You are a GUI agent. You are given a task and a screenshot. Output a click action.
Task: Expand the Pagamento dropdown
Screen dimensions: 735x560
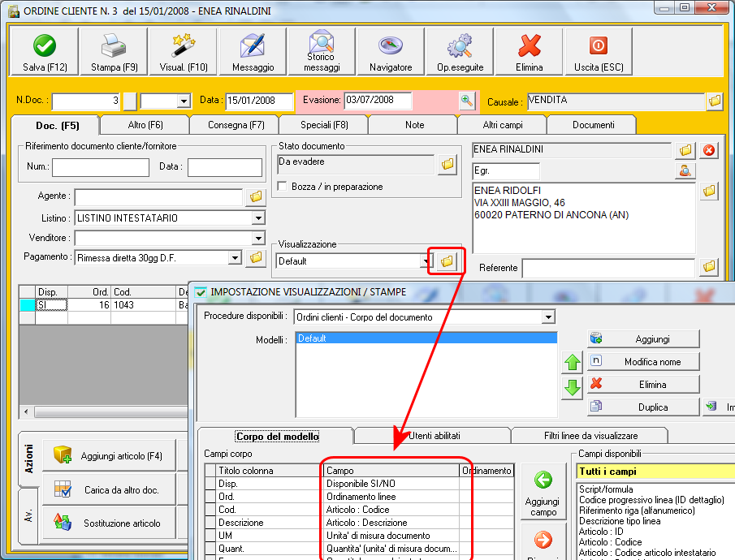click(235, 258)
